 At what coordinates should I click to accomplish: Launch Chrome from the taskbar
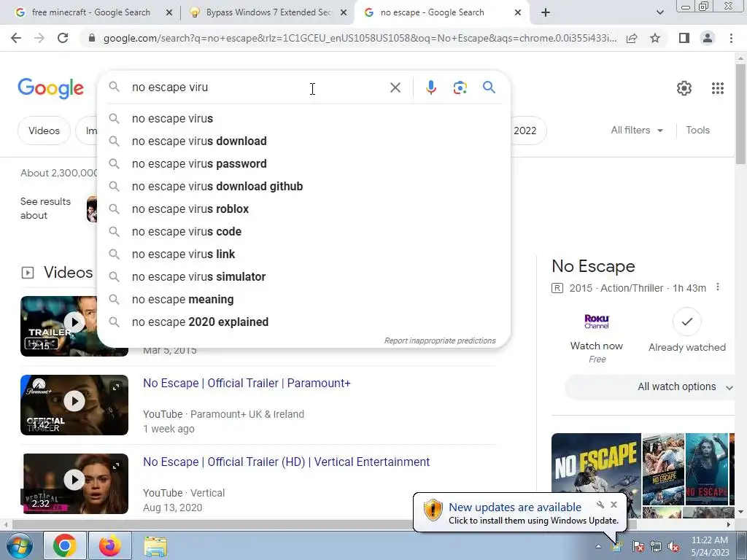point(65,545)
